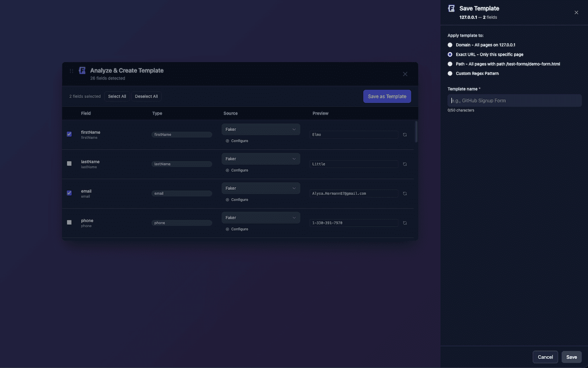Viewport: 588px width, 368px height.
Task: Choose the Custom Regex Pattern option
Action: point(450,73)
